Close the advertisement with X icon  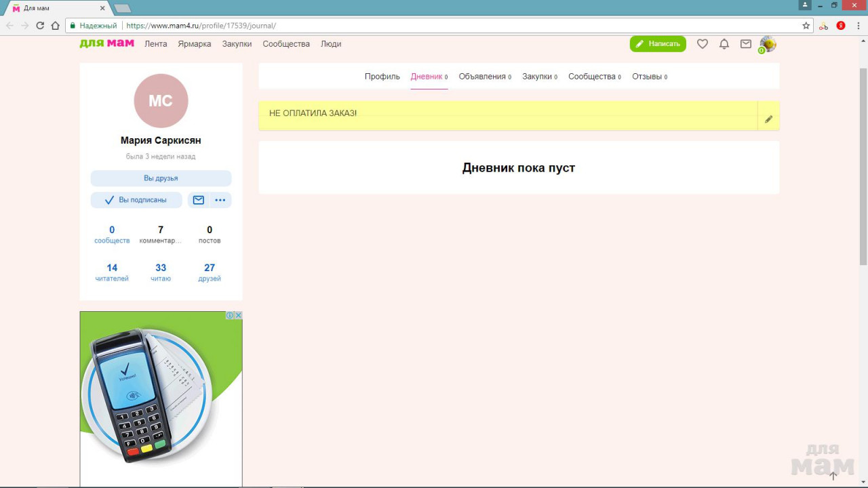(238, 315)
